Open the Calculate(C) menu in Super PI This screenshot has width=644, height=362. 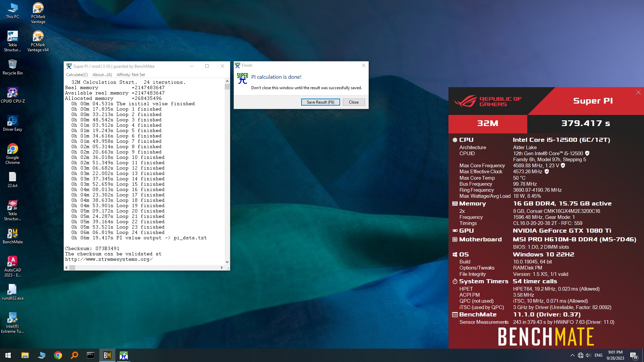[x=77, y=75]
